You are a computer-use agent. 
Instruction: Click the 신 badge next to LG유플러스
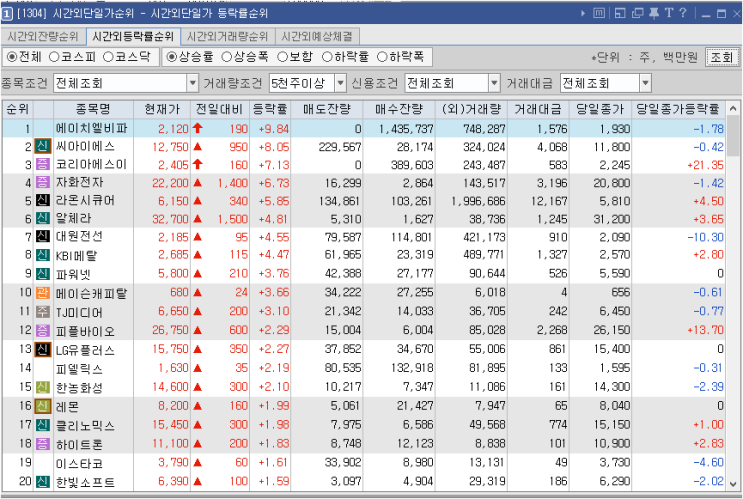[x=43, y=349]
